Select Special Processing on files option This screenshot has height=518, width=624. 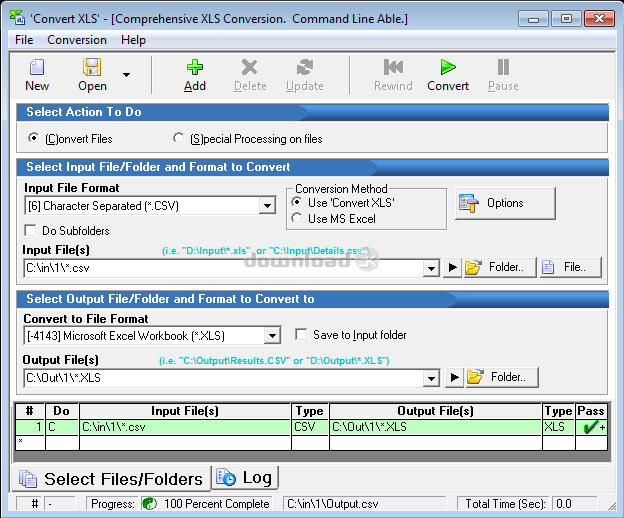point(179,138)
